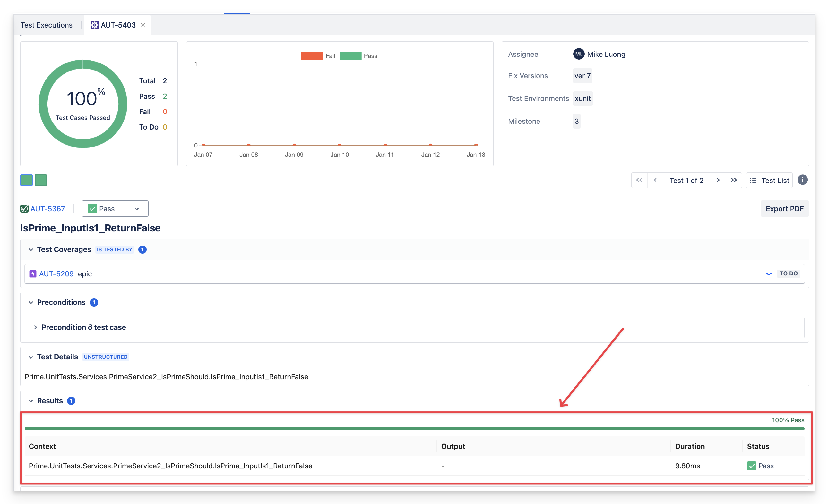Screen dimensions: 828x504
Task: Select the AUT-5403 tab
Action: (117, 25)
